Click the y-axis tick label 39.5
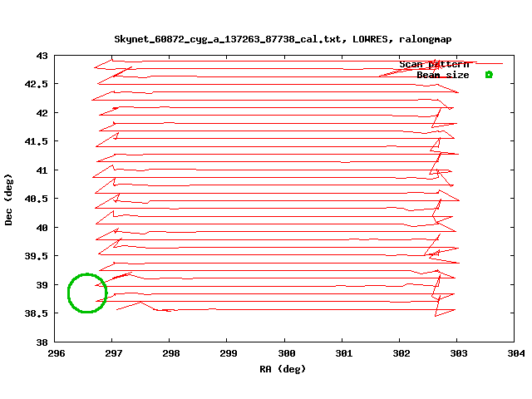This screenshot has width=532, height=399. coord(37,256)
